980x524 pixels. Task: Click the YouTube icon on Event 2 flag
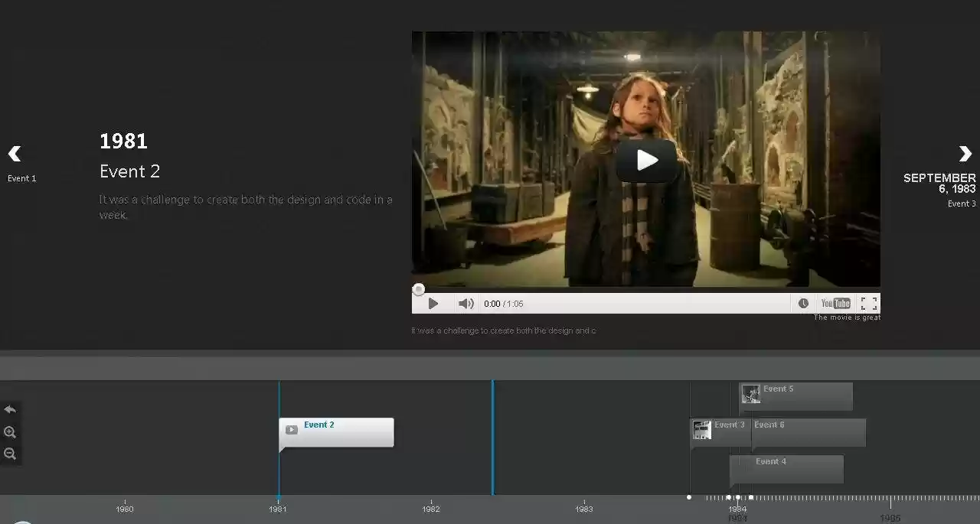coord(291,429)
